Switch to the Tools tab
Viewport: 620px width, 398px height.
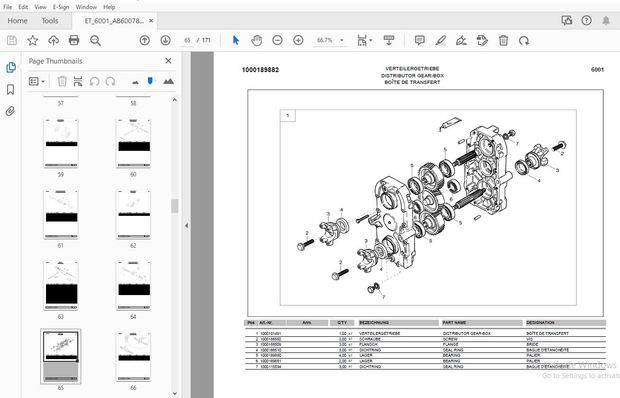point(50,21)
